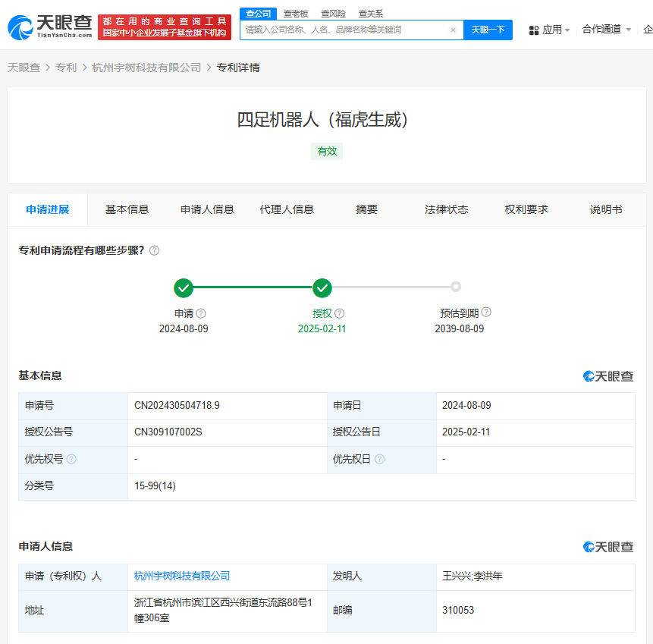Screen dimensions: 653x644
Task: Click the Tianyancha watermark icon beside 基本信息
Action: coord(589,377)
